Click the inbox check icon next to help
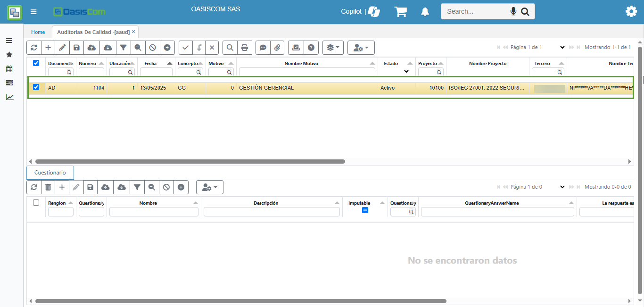The width and height of the screenshot is (644, 307). [x=296, y=48]
